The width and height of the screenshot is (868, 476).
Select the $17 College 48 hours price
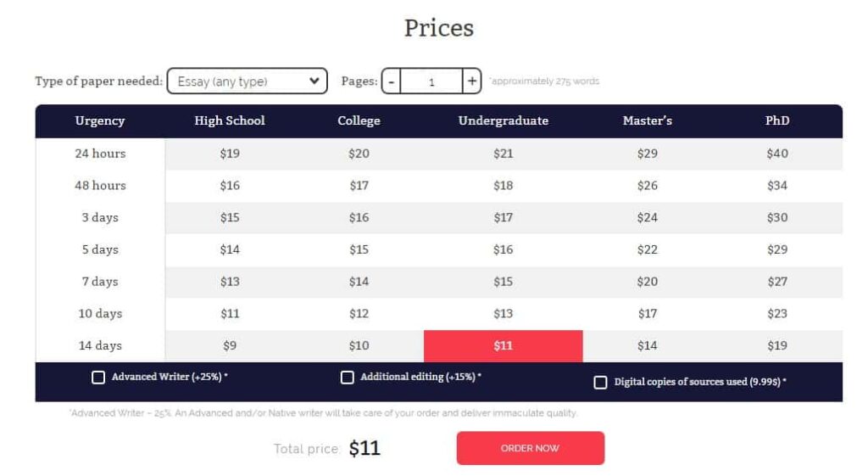click(359, 186)
